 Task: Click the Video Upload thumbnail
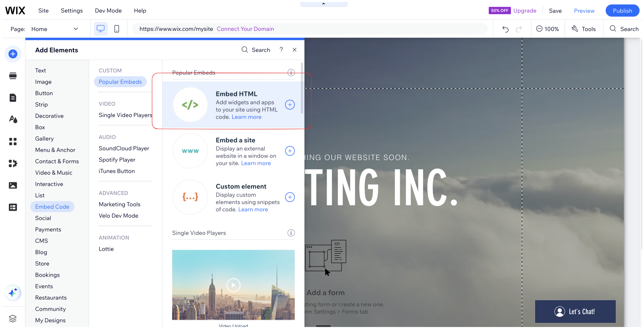pos(233,285)
